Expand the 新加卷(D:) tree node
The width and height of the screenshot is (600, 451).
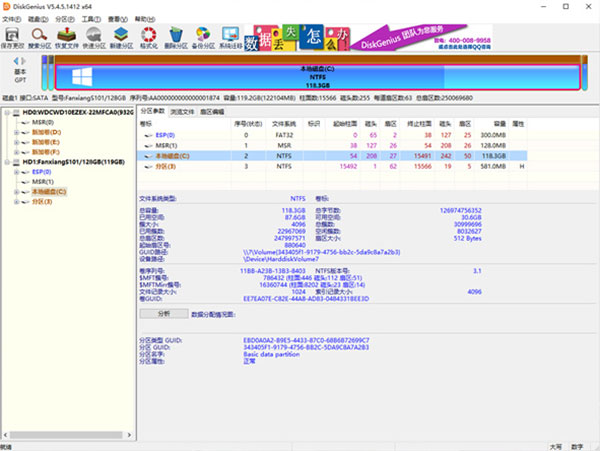click(18, 132)
